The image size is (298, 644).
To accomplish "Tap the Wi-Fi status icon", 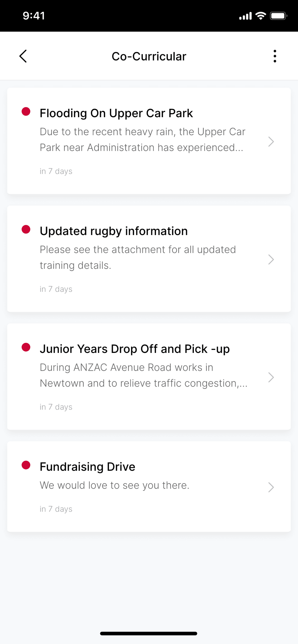I will (x=261, y=16).
